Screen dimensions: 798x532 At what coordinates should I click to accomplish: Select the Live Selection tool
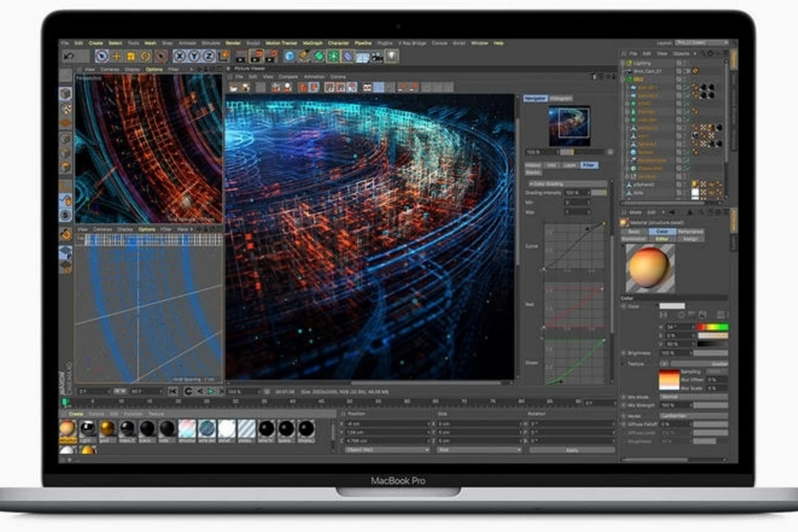[x=102, y=57]
